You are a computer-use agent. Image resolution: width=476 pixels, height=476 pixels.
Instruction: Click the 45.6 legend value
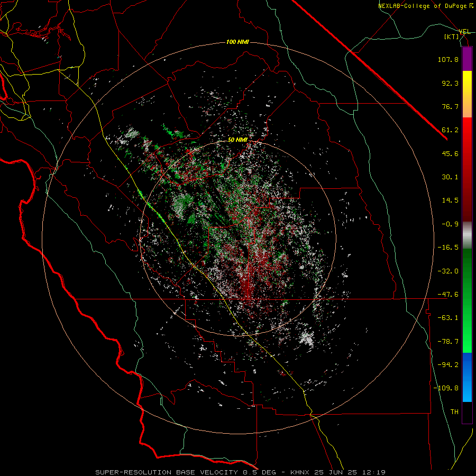(450, 153)
